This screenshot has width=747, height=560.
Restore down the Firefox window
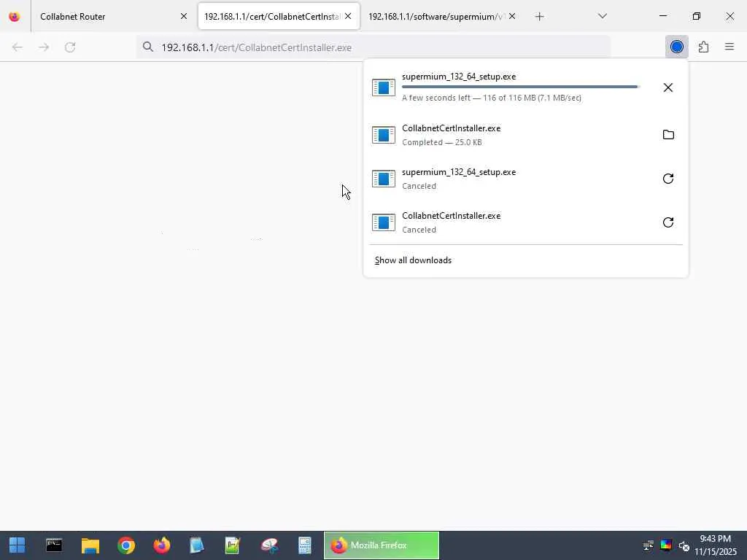(x=696, y=16)
